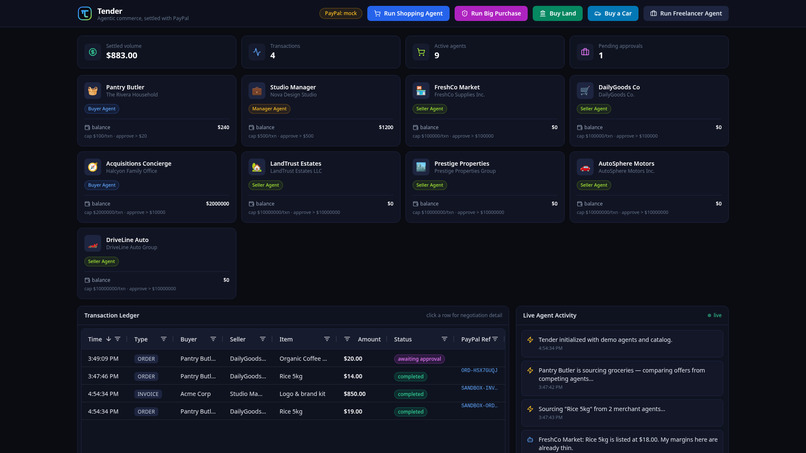Screen dimensions: 806x453
Task: Click the Acme Corp buyer cell
Action: 195,394
